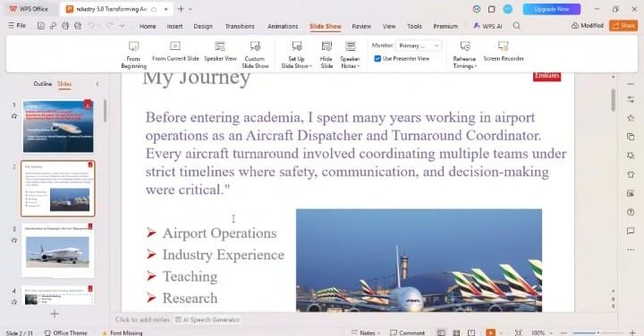The width and height of the screenshot is (644, 336).
Task: Open the Insert ribbon tab
Action: (x=174, y=26)
